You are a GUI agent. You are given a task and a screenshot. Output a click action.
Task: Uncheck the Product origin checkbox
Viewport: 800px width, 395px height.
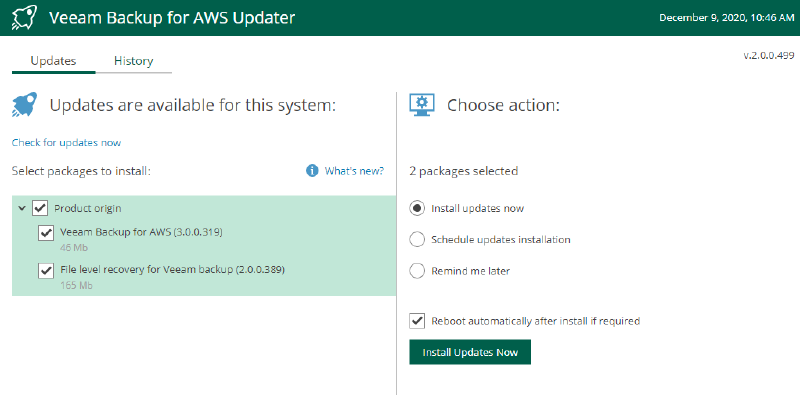coord(40,208)
